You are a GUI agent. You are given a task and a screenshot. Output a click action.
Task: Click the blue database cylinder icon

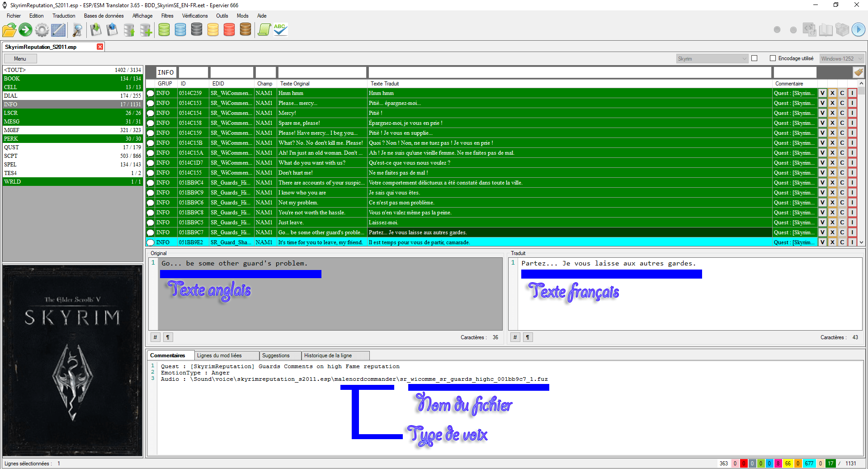coord(180,30)
